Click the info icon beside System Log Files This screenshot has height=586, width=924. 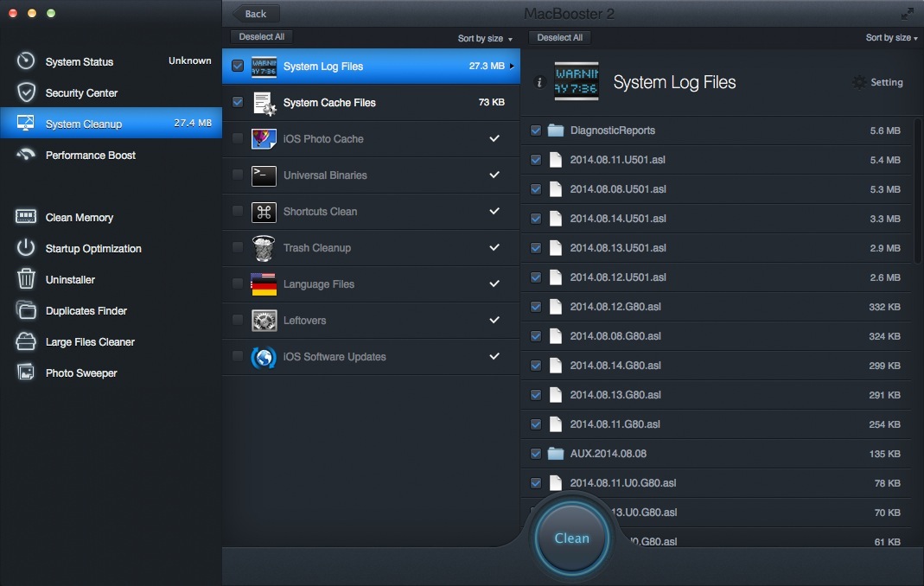(540, 83)
